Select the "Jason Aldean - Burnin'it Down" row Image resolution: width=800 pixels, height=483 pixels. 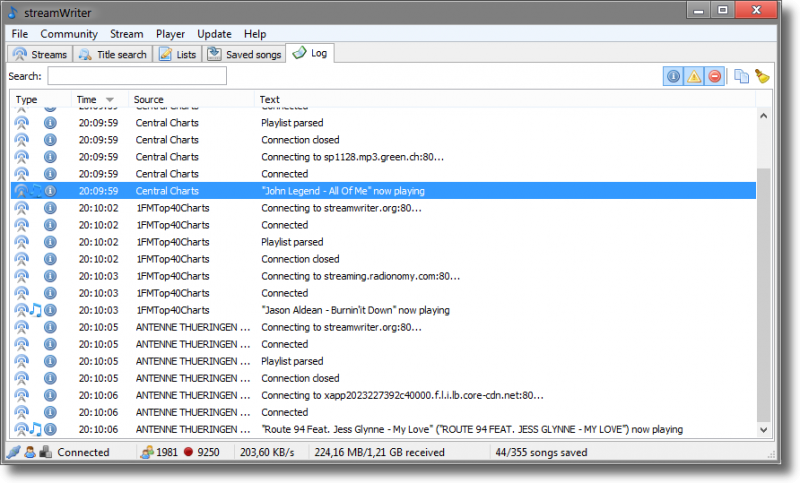pyautogui.click(x=383, y=310)
